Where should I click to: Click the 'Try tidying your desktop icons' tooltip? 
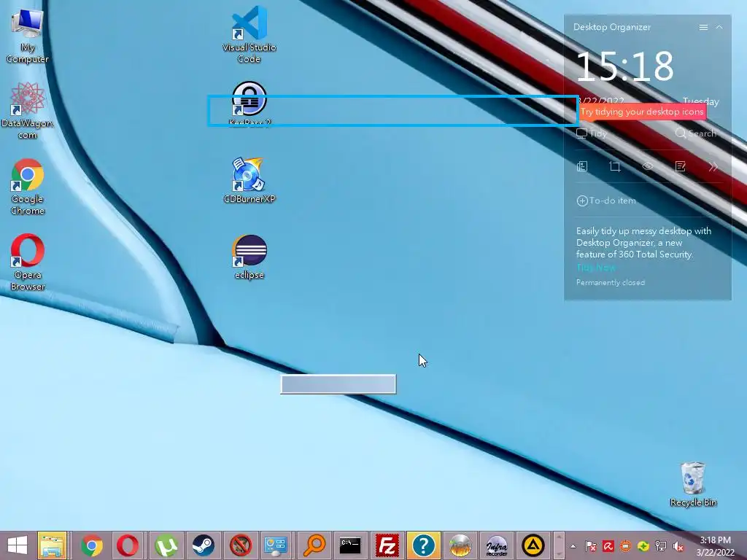click(x=642, y=112)
